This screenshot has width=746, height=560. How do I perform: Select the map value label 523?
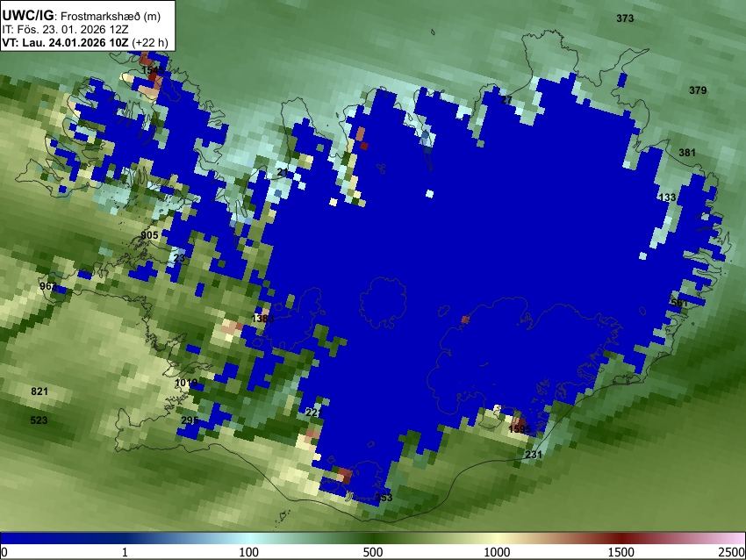[39, 420]
